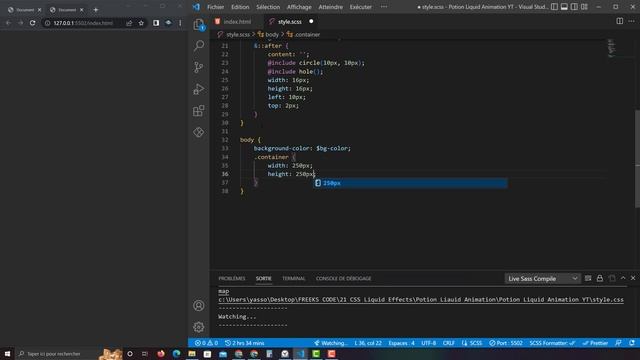This screenshot has width=640, height=360.
Task: Go back in the browser
Action: (9, 23)
